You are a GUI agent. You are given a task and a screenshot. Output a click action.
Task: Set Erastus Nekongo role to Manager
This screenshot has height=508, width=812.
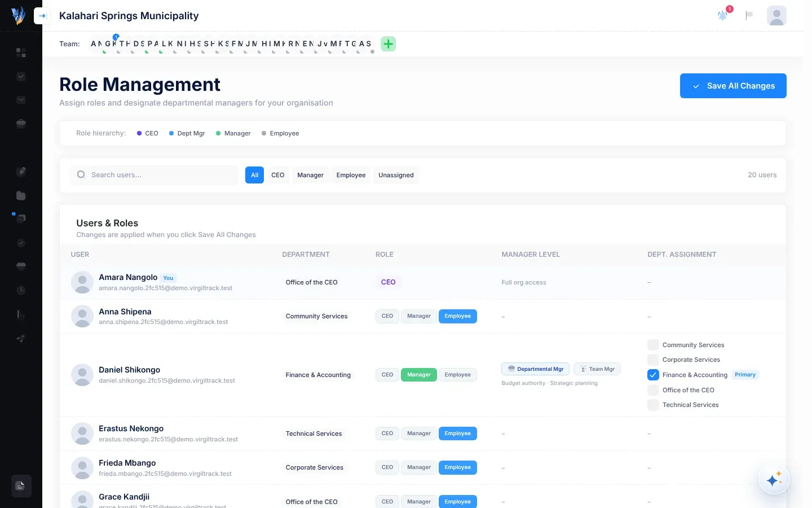pyautogui.click(x=419, y=433)
